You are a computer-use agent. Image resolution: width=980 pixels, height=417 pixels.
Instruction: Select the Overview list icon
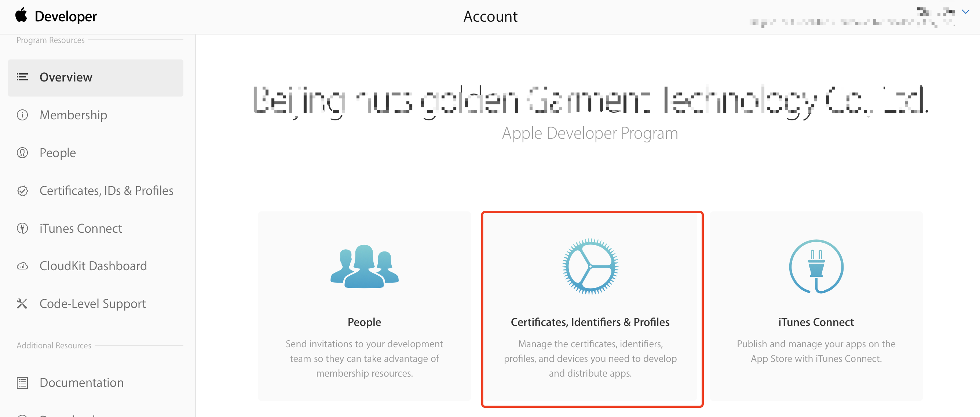click(22, 77)
